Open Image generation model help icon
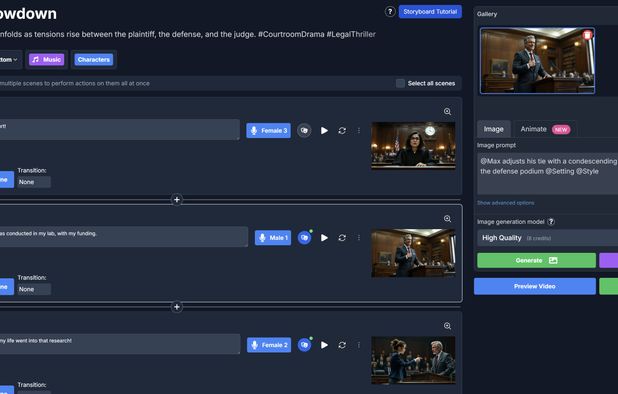The width and height of the screenshot is (618, 394). click(x=551, y=222)
